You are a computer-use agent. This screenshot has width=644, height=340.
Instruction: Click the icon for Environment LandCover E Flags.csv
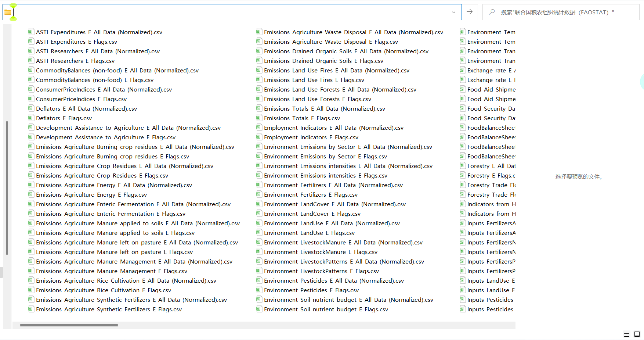tap(259, 214)
